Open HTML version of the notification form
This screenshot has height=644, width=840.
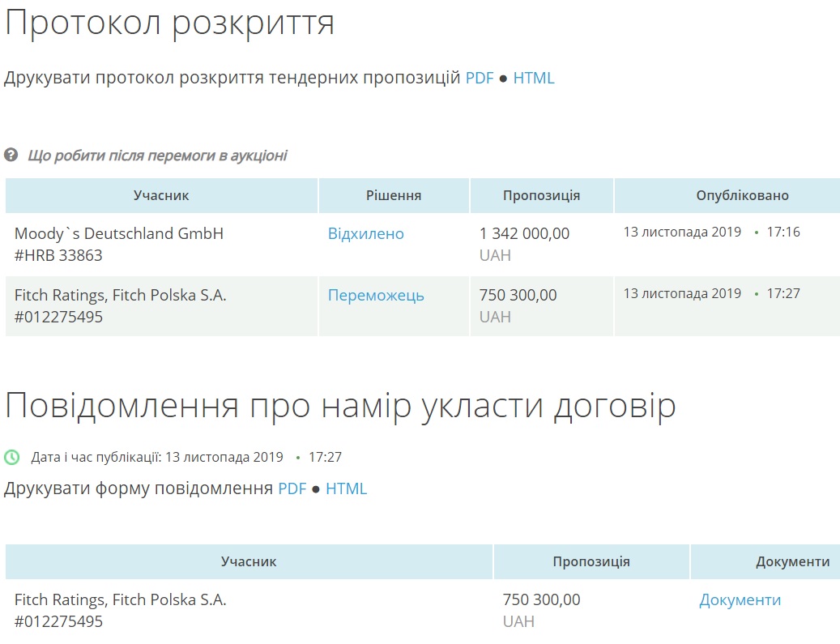[x=347, y=489]
